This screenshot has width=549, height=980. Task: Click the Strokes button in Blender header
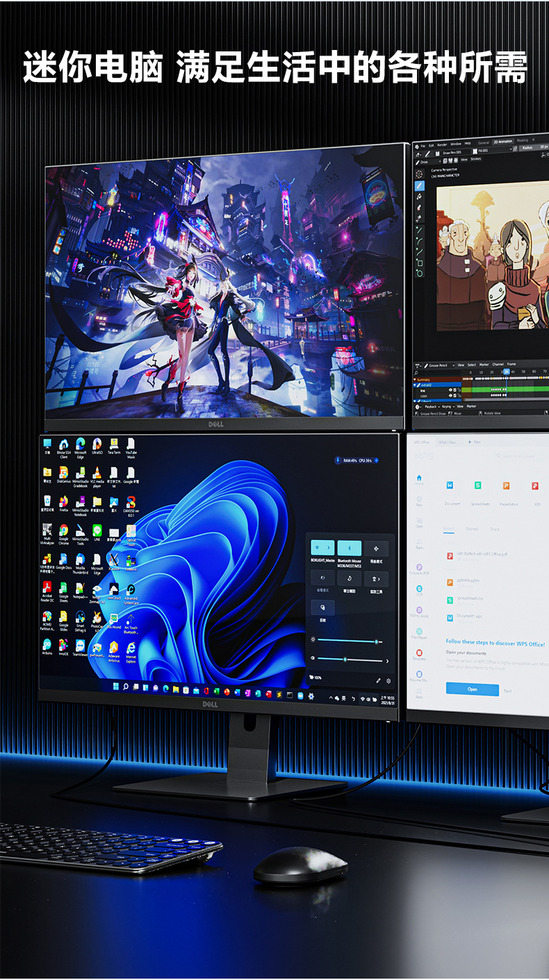point(476,159)
